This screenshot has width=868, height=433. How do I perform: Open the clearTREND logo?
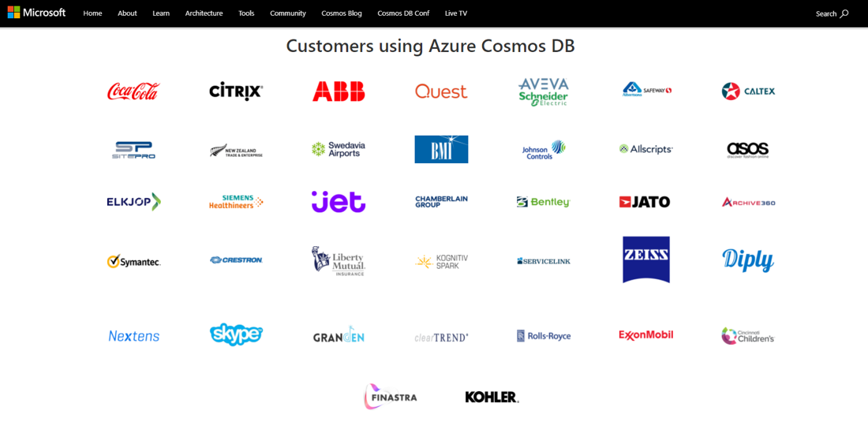(441, 337)
